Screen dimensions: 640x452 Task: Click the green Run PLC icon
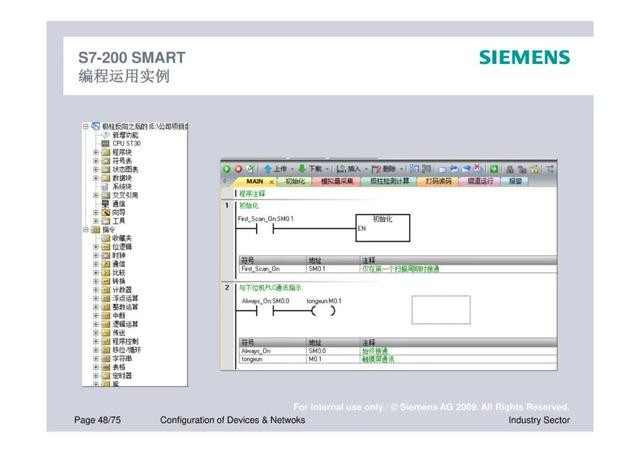tap(227, 169)
